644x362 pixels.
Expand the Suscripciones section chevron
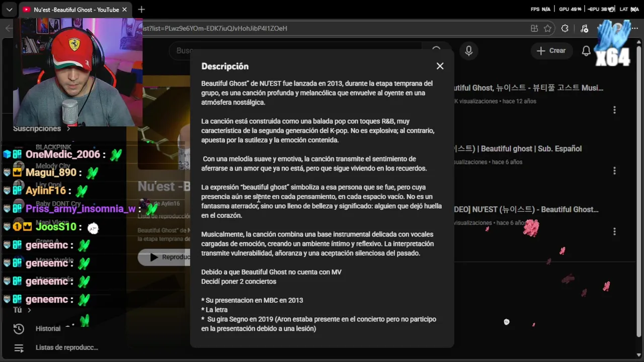(68, 129)
